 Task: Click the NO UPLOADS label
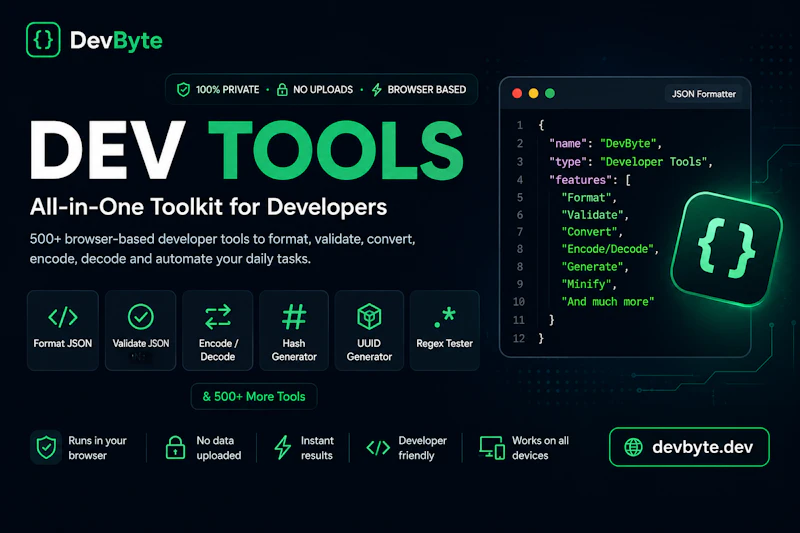click(323, 90)
